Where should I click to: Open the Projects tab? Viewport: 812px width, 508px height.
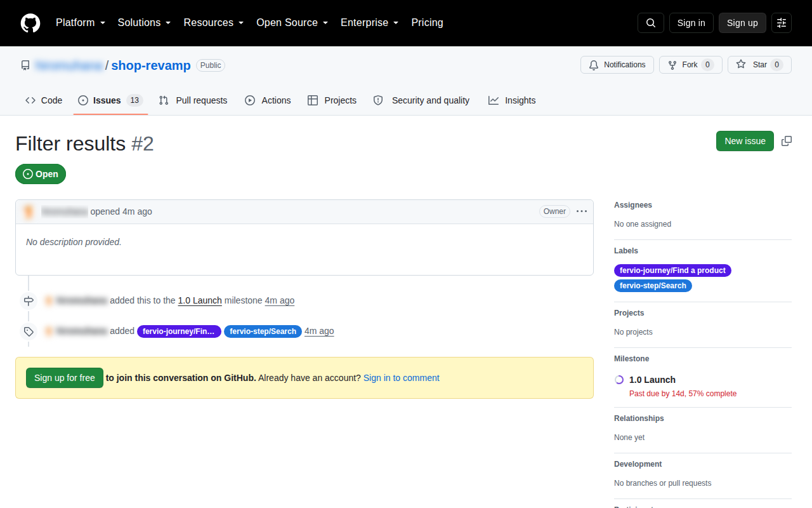point(332,100)
